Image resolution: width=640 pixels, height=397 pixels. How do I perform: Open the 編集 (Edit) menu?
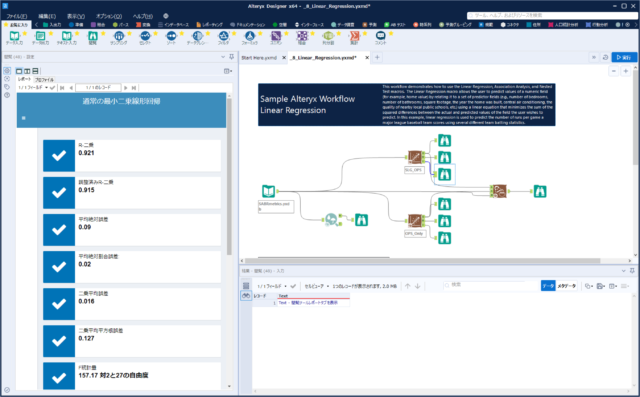[x=47, y=16]
